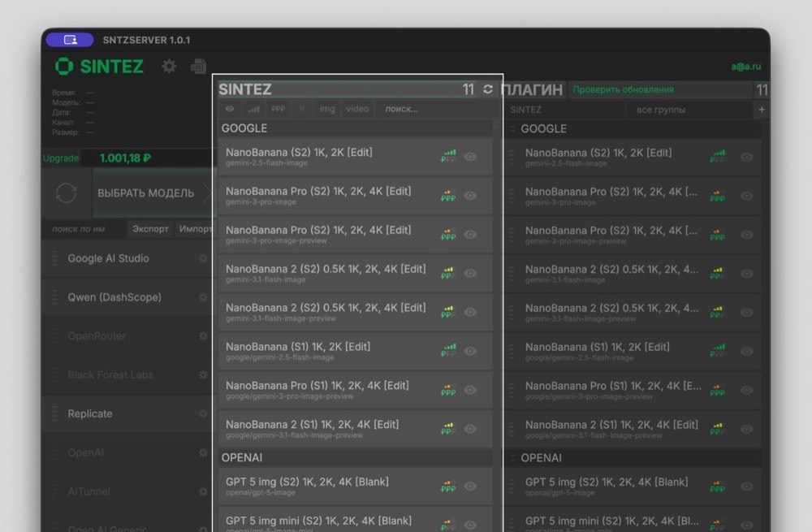Open Black Forest Labs gear settings
This screenshot has height=532, width=812.
(x=203, y=374)
